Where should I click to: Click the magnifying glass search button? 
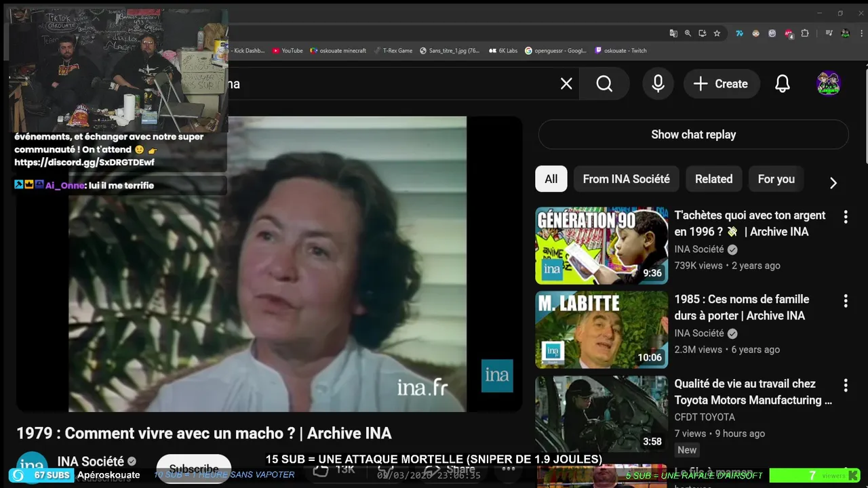coord(604,83)
